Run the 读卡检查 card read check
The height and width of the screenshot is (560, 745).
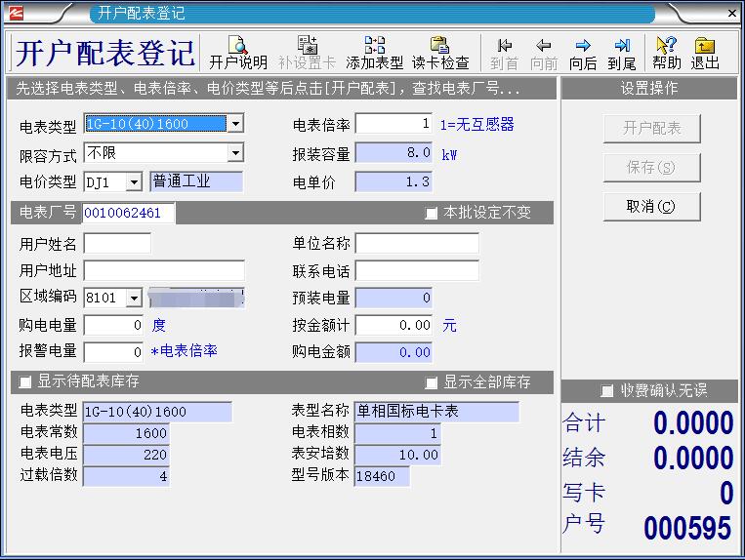pyautogui.click(x=440, y=53)
